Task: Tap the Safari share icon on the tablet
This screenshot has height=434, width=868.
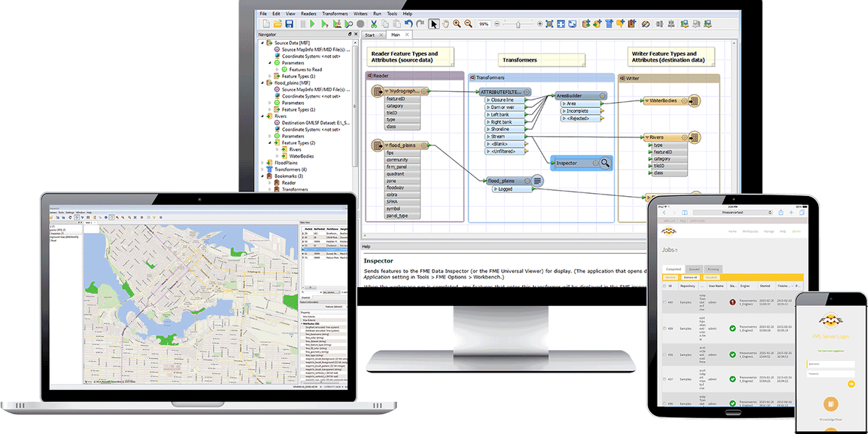Action: coord(780,213)
